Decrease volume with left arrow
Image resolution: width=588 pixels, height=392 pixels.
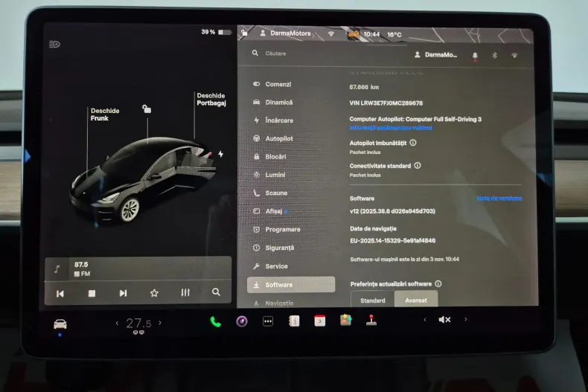click(x=425, y=320)
